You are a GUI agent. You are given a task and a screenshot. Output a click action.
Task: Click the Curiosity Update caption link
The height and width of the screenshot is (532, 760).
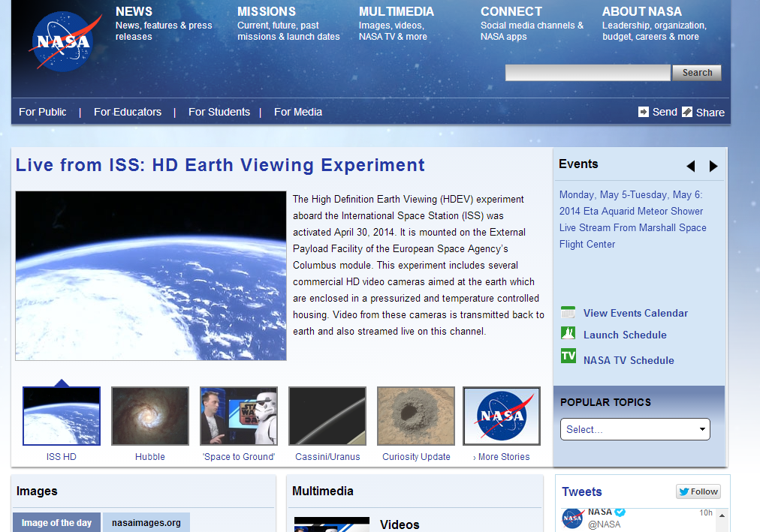416,456
